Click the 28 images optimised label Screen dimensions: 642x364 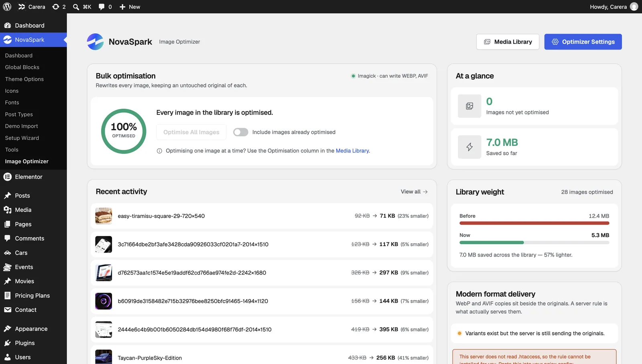587,192
